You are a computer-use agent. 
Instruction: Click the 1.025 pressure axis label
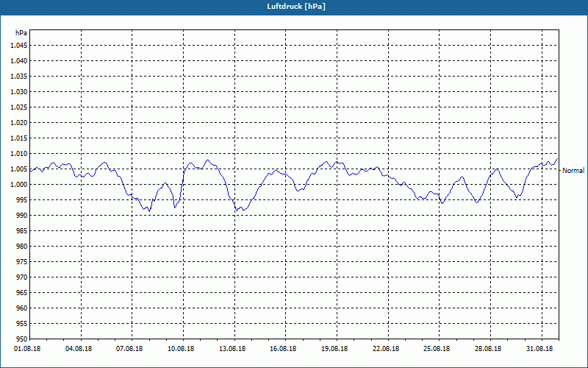18,107
